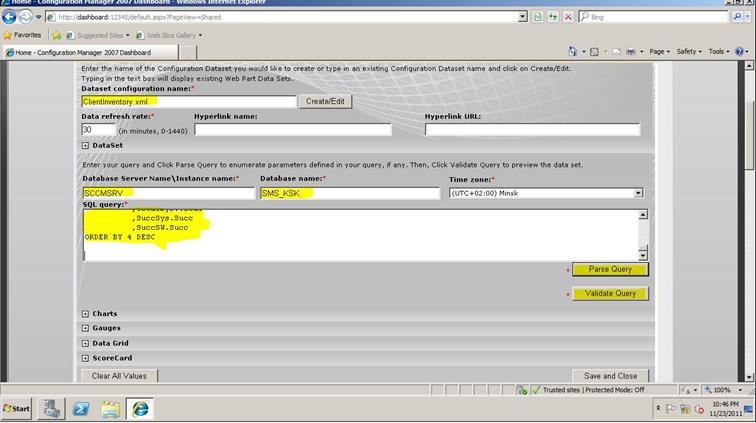Click the status bar add-on manager icon

(522, 390)
